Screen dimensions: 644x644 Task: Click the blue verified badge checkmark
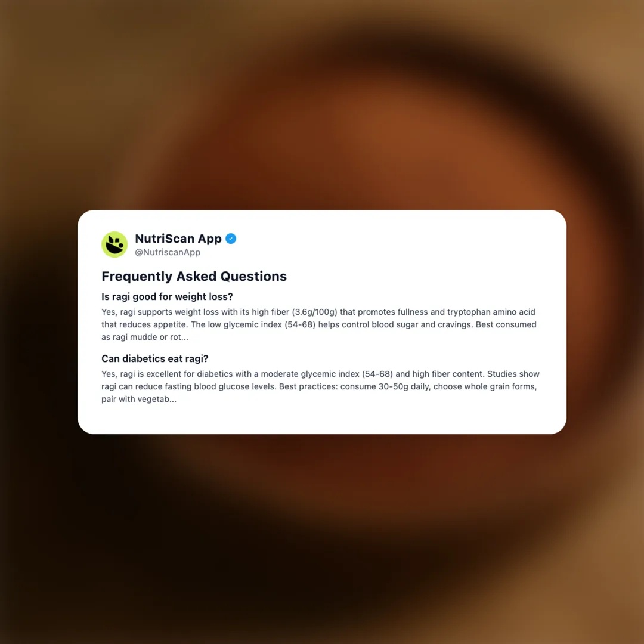point(231,239)
